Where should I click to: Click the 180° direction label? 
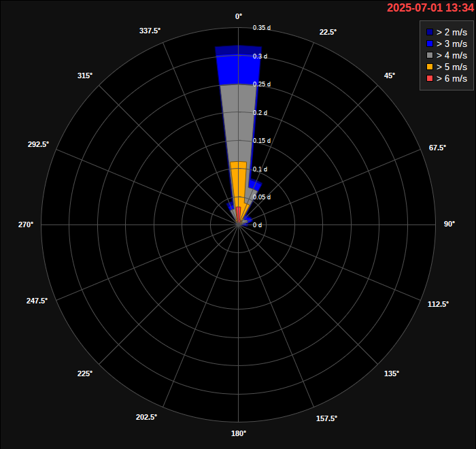[x=239, y=433]
